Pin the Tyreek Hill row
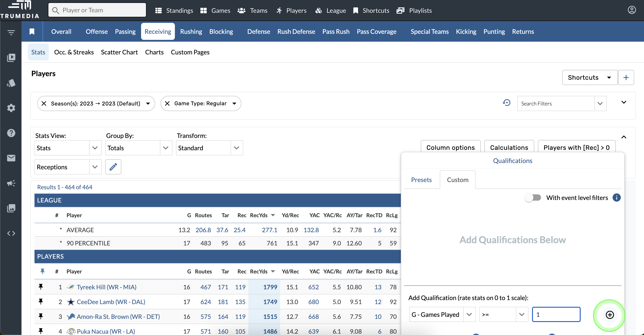The height and width of the screenshot is (335, 644). 41,287
